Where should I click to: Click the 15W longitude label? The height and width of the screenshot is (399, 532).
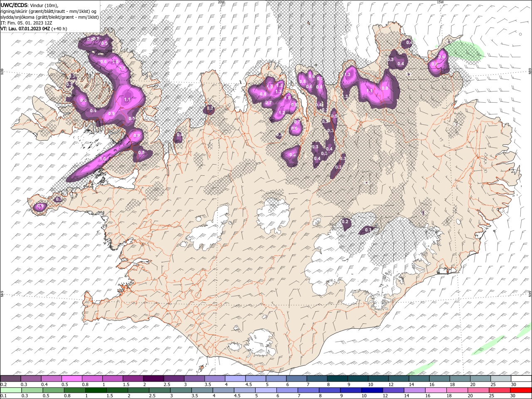tap(440, 2)
